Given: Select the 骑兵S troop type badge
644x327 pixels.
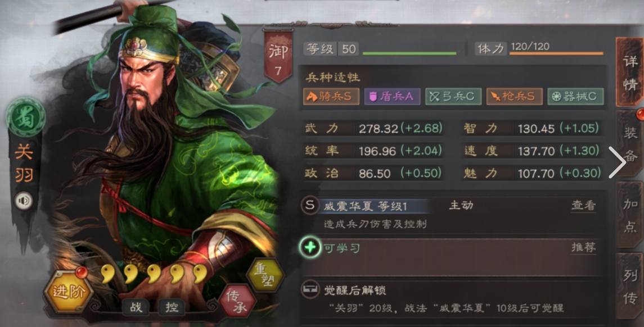Looking at the screenshot, I should 331,97.
